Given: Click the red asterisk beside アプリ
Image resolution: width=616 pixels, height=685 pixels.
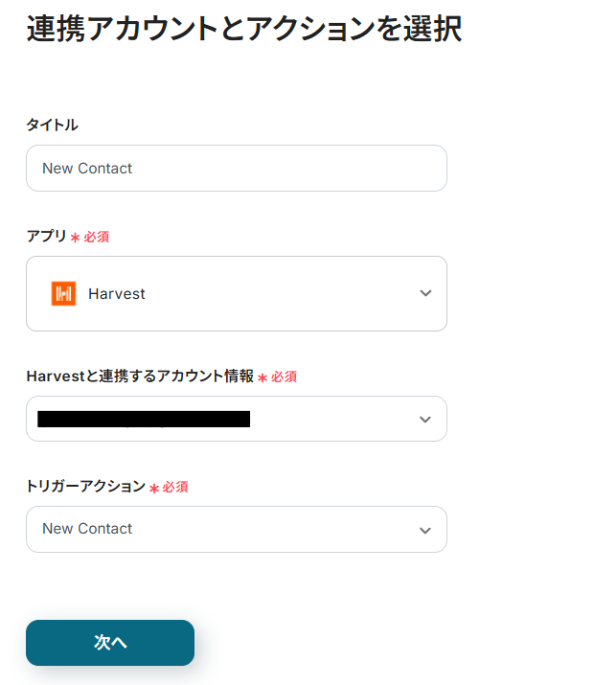Looking at the screenshot, I should pyautogui.click(x=75, y=238).
